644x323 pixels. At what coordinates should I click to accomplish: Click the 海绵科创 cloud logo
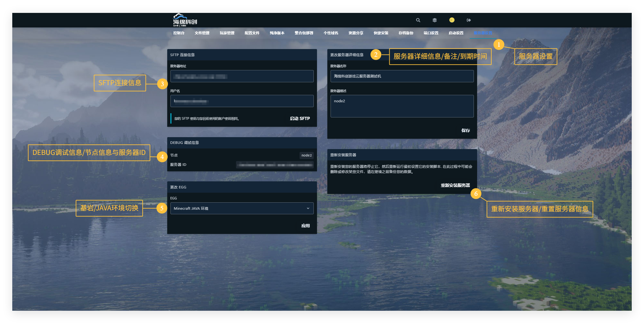[185, 20]
